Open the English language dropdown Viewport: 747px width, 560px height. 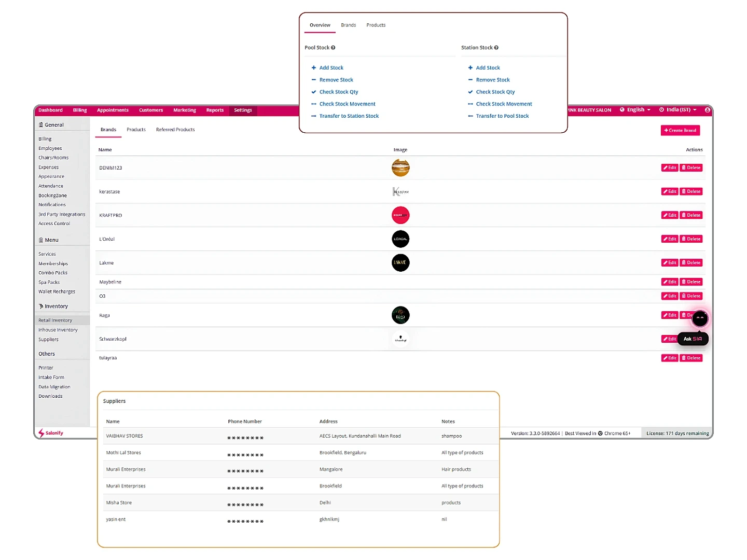point(635,110)
